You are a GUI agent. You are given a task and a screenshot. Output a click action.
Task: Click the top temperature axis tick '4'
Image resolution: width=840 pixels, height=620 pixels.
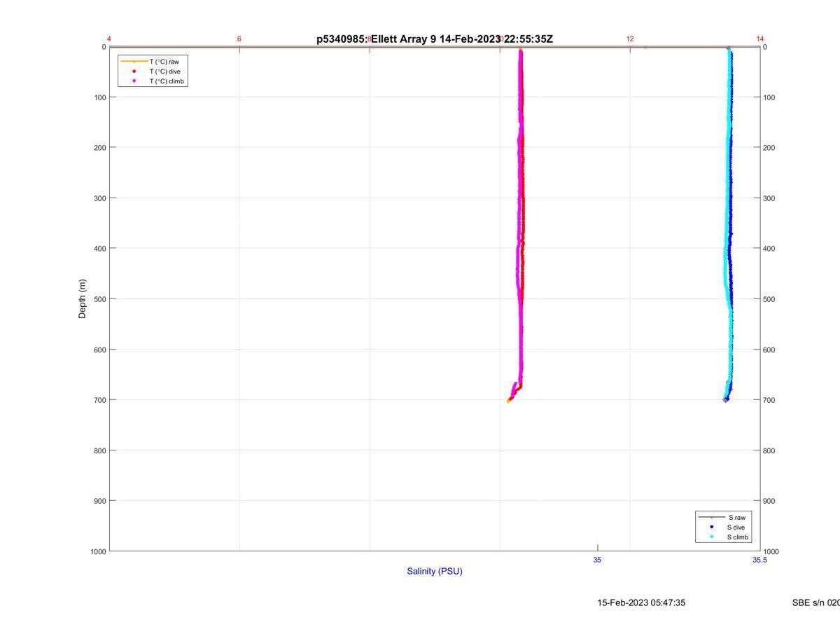109,39
